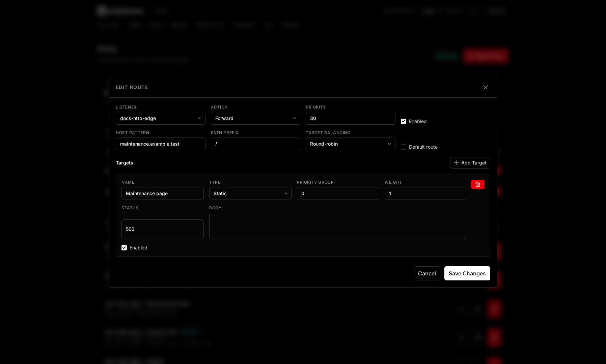Open the Action dropdown set to Forward
Viewport: 606px width, 364px height.
tap(255, 118)
